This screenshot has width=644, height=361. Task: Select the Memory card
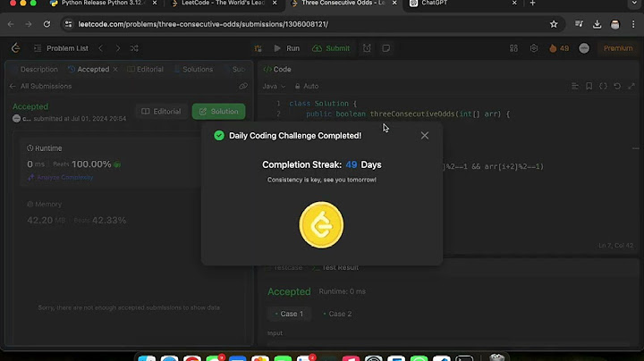[112, 213]
